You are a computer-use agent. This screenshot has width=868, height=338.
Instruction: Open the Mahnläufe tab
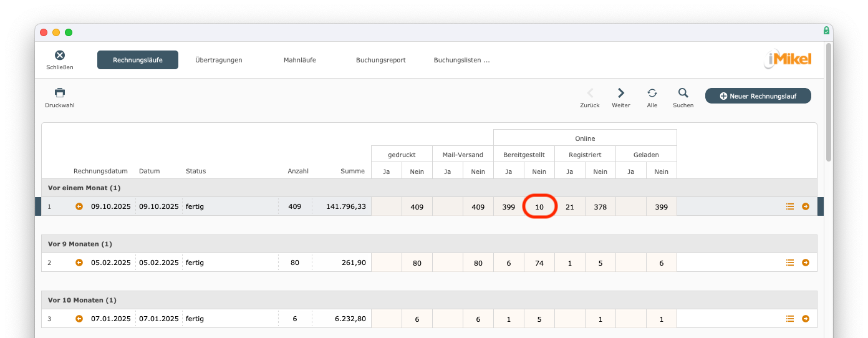click(299, 60)
